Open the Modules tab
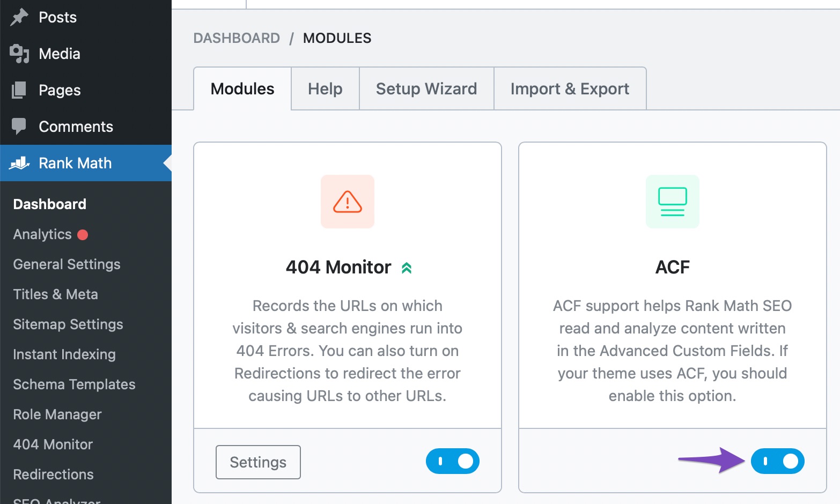The width and height of the screenshot is (840, 504). pyautogui.click(x=242, y=88)
